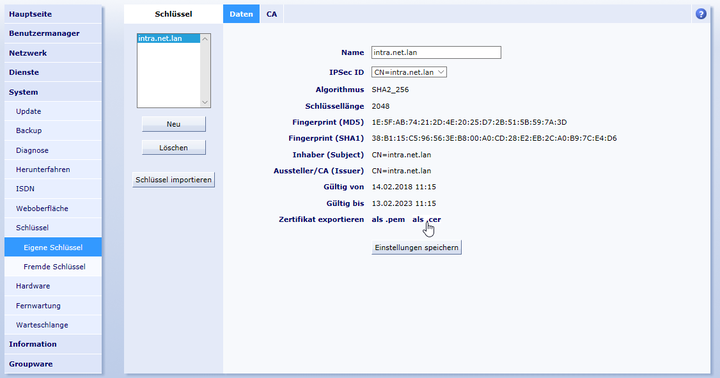This screenshot has width=720, height=378.
Task: Click the SHA2_256 algorithm value
Action: click(390, 90)
